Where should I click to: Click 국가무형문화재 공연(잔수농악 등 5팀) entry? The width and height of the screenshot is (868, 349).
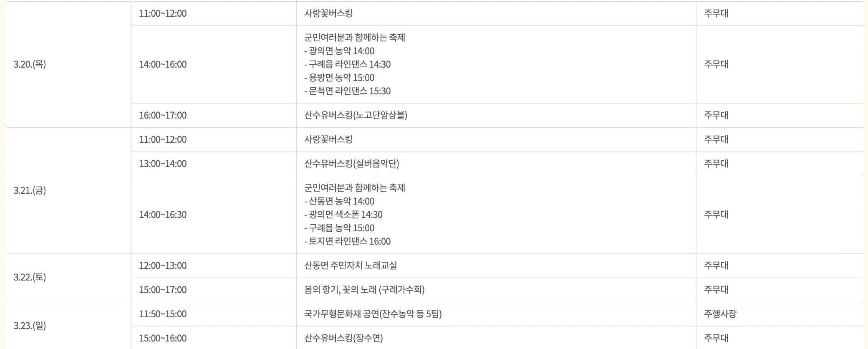point(373,314)
